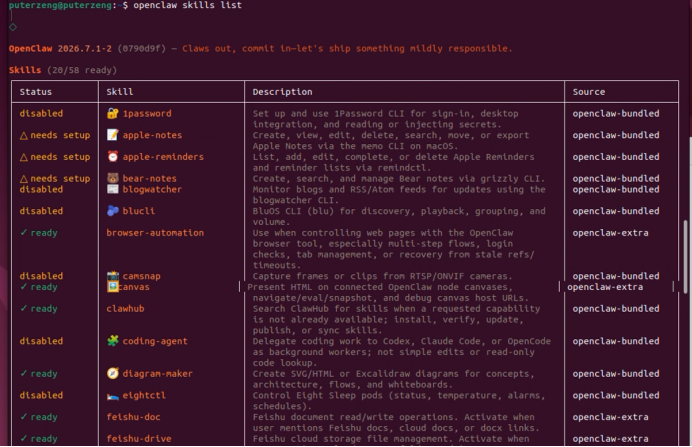Select the eightctl skill name
This screenshot has width=692, height=447.
tap(144, 395)
